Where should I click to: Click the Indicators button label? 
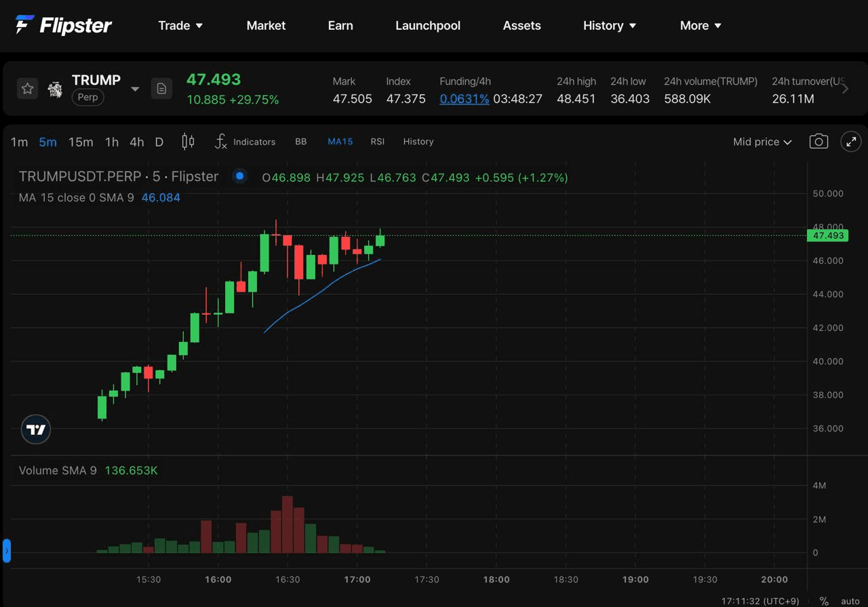click(254, 142)
